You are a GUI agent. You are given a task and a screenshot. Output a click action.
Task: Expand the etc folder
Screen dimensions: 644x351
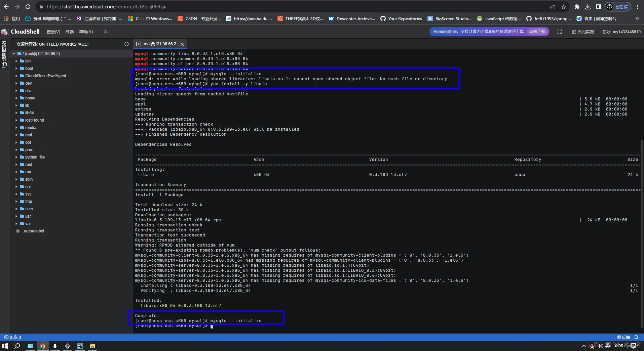pyautogui.click(x=16, y=91)
